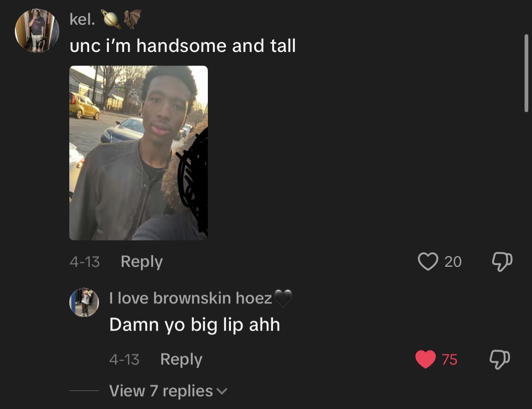
Task: Dislike kel.'s comment with the thumbs-down icon
Action: pos(502,261)
